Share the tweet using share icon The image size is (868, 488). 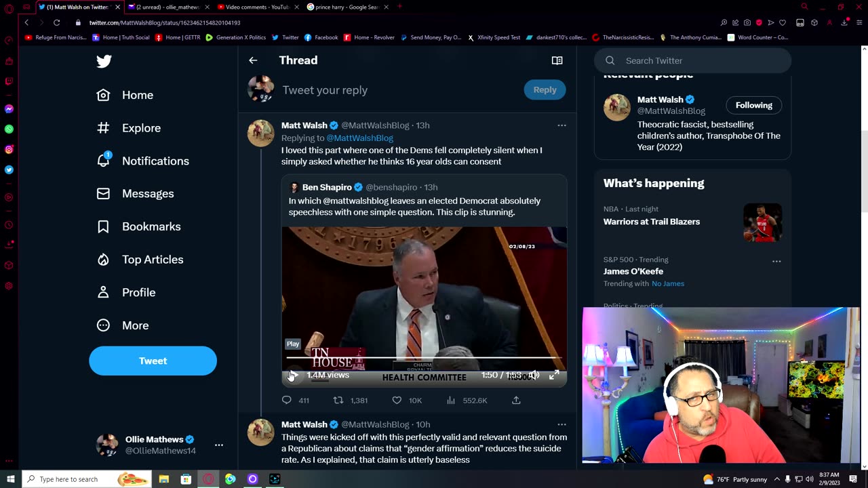(516, 401)
